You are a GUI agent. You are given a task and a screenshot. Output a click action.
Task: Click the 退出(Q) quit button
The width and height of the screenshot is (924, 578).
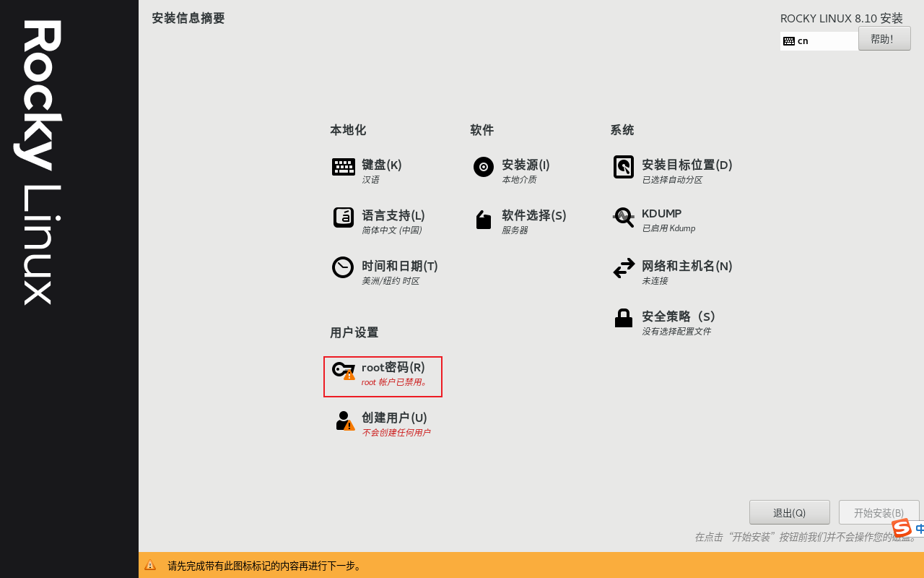[x=790, y=512]
